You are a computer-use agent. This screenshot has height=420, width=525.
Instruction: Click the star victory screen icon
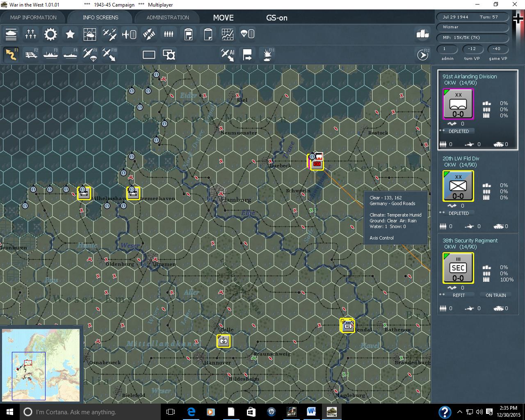(70, 34)
